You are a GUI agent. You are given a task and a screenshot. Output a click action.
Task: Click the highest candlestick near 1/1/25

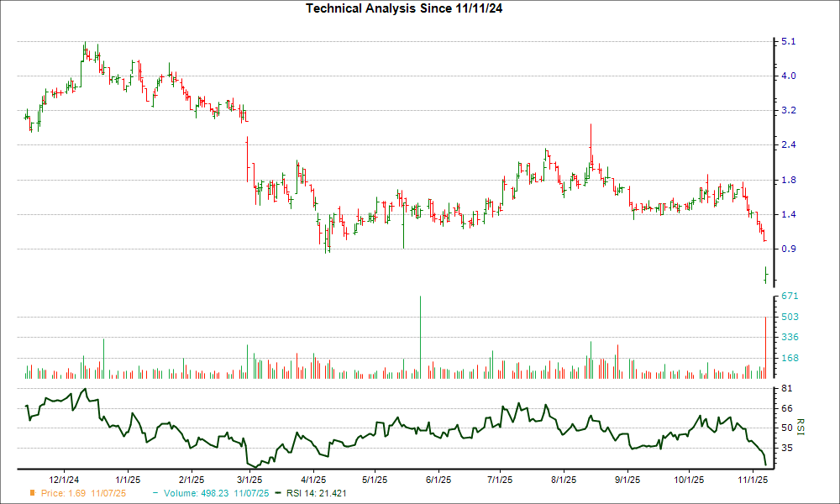pyautogui.click(x=84, y=50)
